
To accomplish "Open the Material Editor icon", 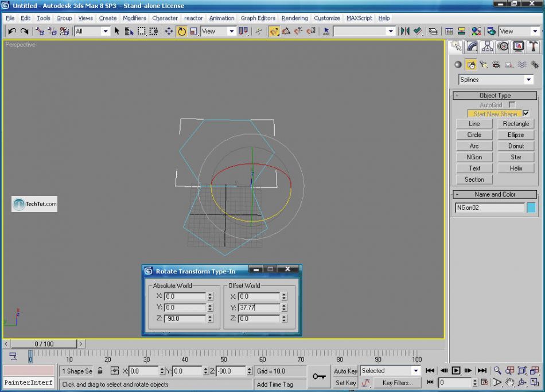I will 476,32.
